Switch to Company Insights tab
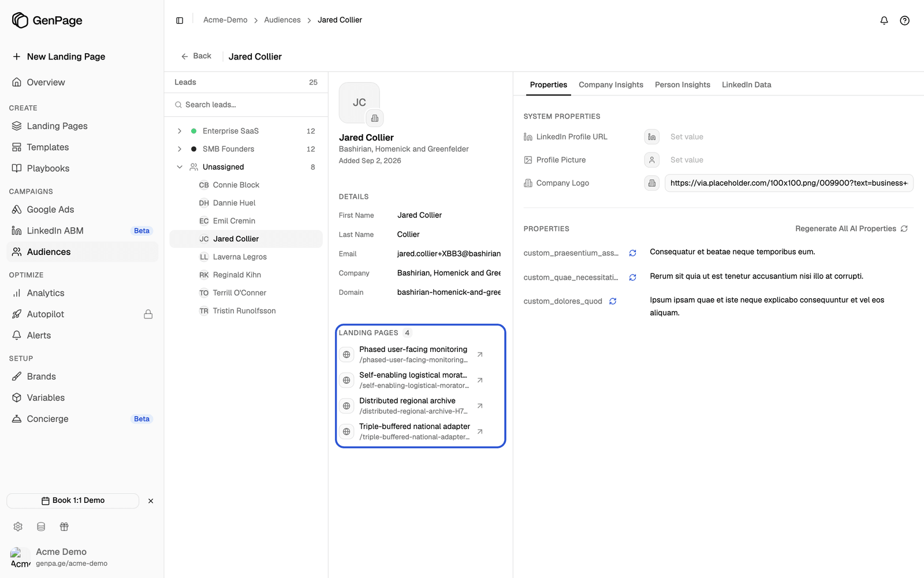This screenshot has width=924, height=578. point(611,85)
